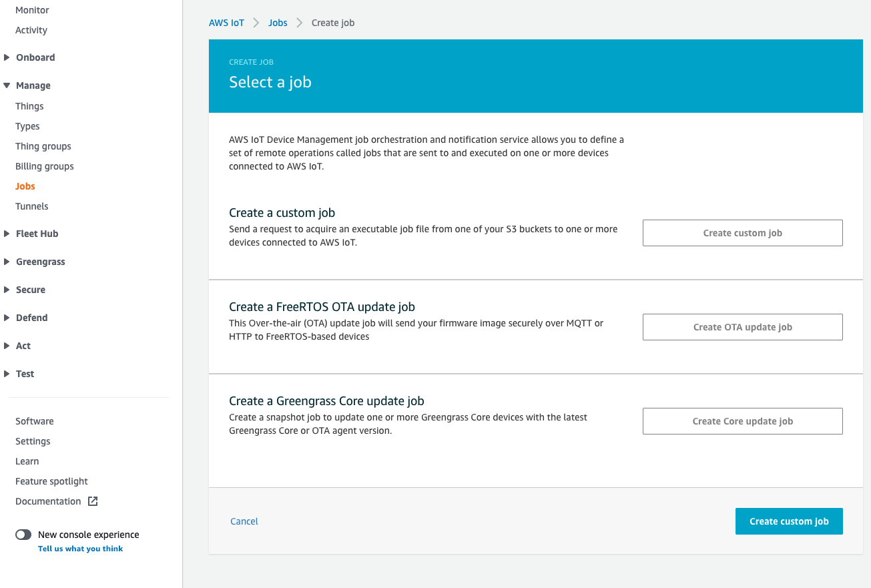Open Documentation sidebar link

point(48,501)
